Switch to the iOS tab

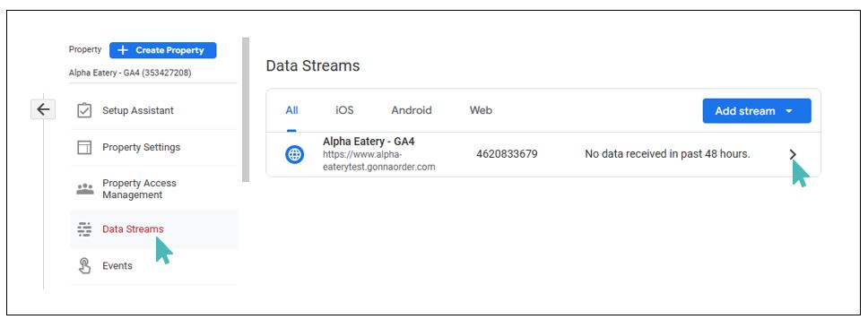coord(344,110)
